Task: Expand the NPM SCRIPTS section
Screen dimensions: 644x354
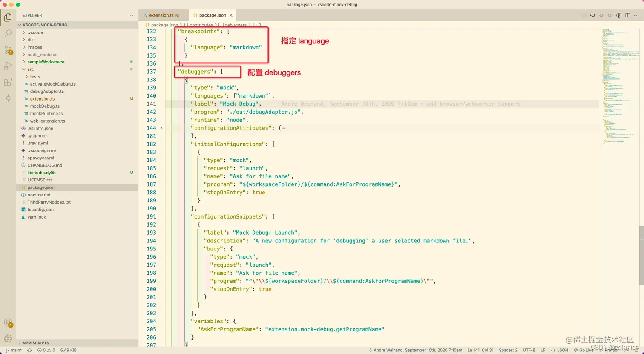Action: [x=77, y=342]
